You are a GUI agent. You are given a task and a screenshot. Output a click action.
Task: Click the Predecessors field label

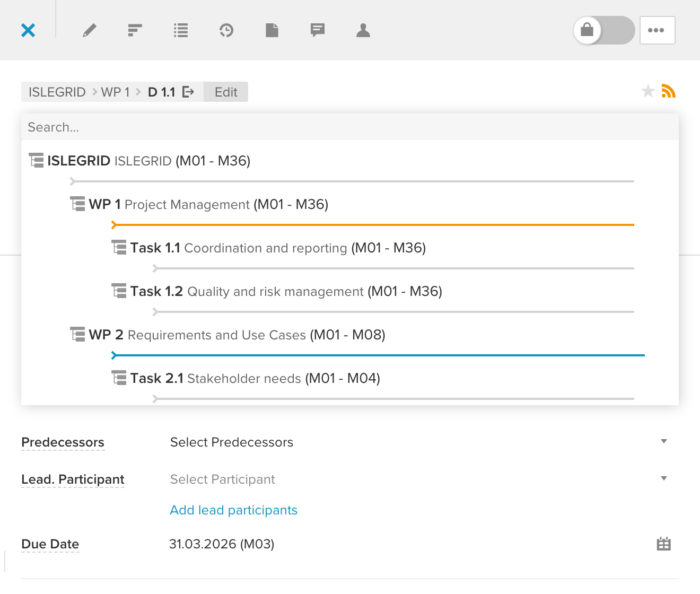(x=63, y=442)
